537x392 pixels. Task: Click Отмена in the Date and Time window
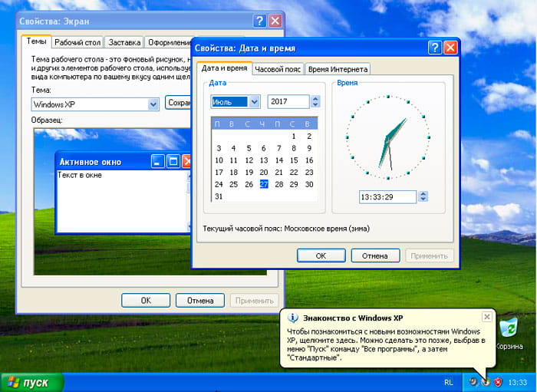375,255
